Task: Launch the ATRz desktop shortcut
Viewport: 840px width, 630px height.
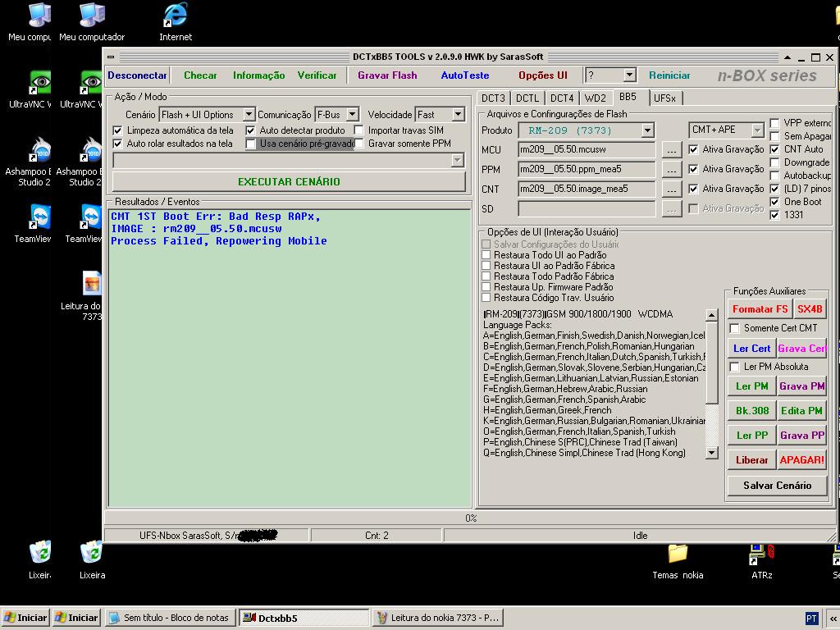Action: tap(761, 562)
